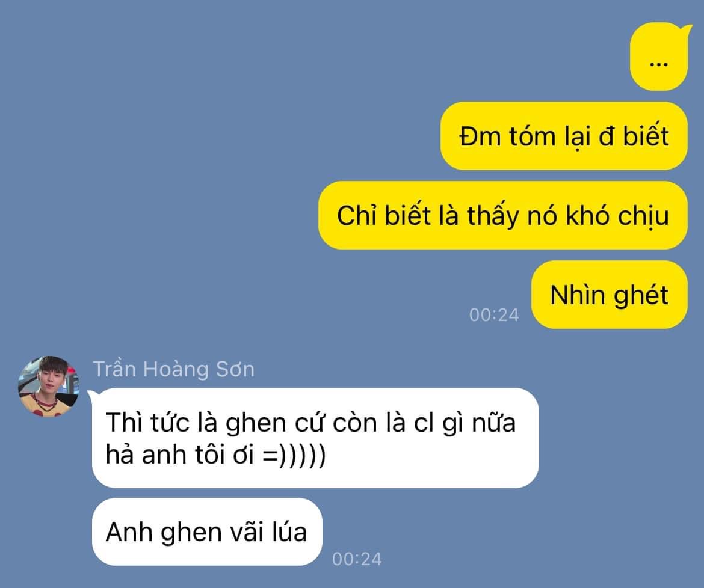Screen dimensions: 704x588
Task: Click the 00:24 timestamp beside "Nhìn ghét"
Action: (x=494, y=315)
